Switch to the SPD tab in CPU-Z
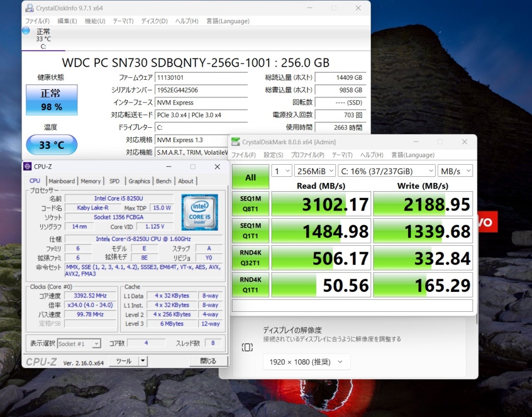Screen dimensions: 532x417 click(x=115, y=181)
